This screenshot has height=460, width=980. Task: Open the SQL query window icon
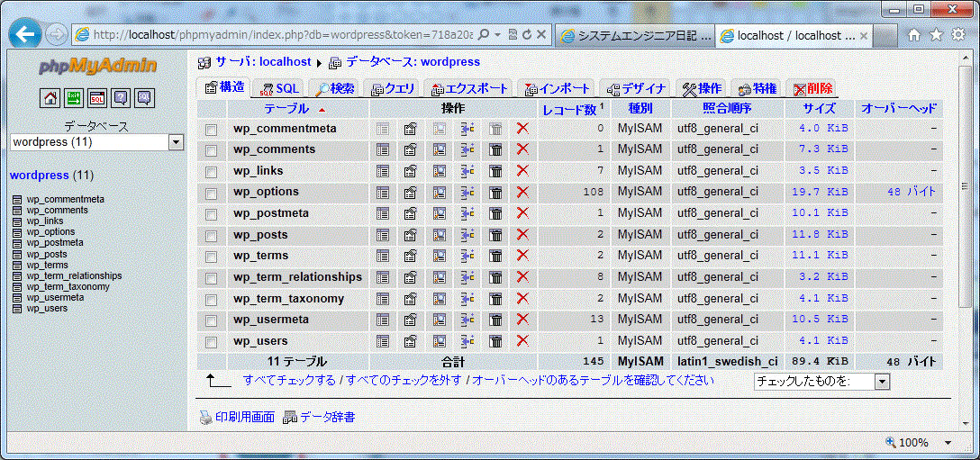[97, 98]
